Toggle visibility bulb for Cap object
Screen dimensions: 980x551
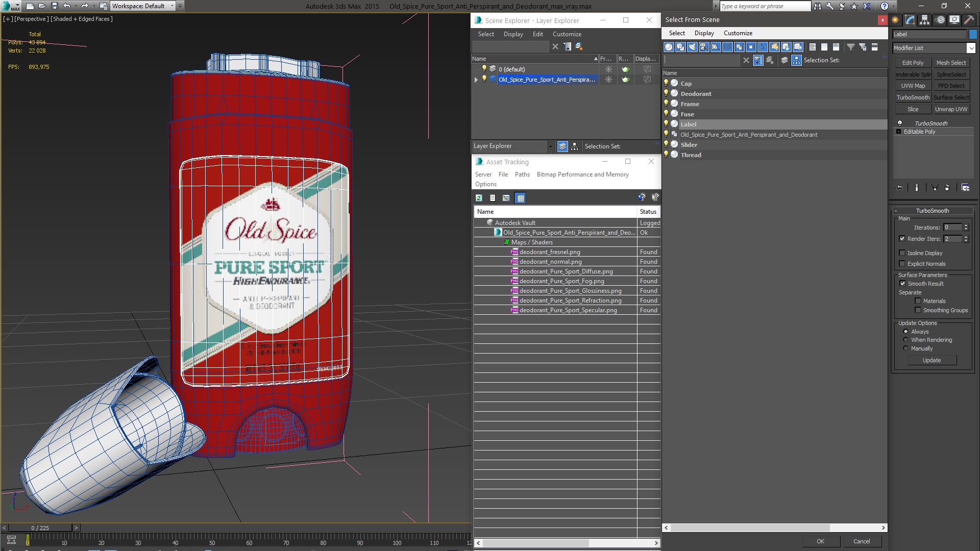tap(666, 83)
